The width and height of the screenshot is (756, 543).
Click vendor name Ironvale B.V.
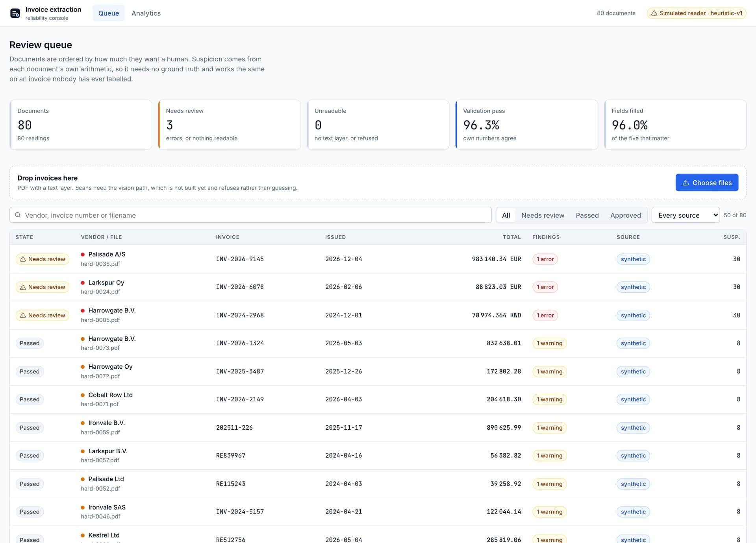tap(107, 423)
